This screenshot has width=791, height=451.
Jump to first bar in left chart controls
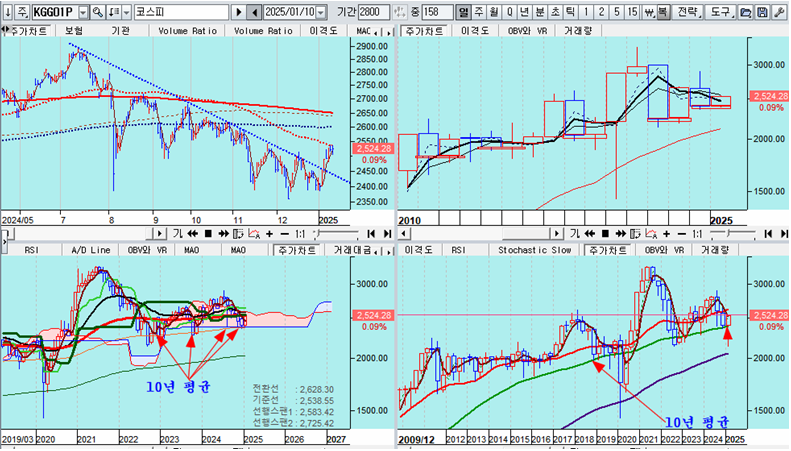(371, 234)
